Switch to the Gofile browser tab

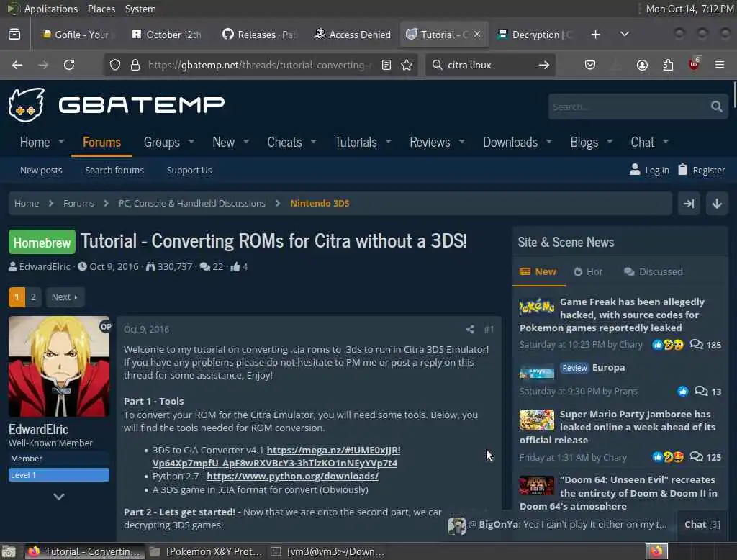click(x=76, y=35)
